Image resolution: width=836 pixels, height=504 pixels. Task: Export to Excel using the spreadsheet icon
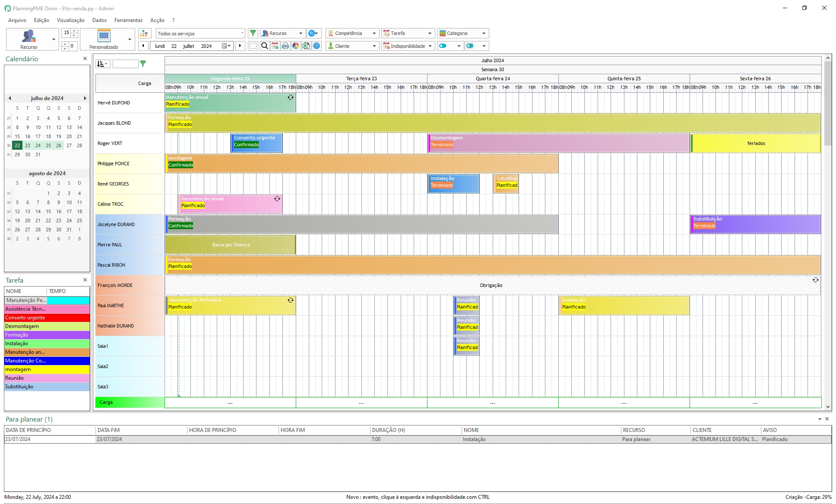[306, 46]
